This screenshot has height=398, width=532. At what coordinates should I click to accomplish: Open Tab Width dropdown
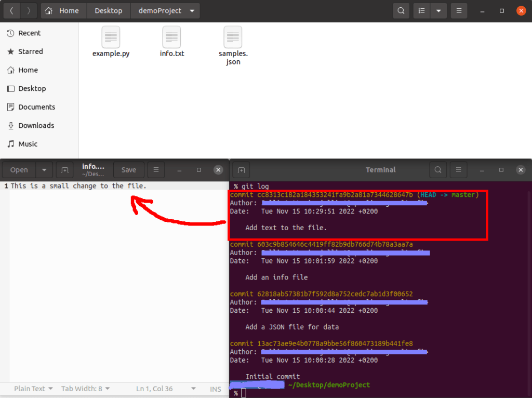click(85, 389)
